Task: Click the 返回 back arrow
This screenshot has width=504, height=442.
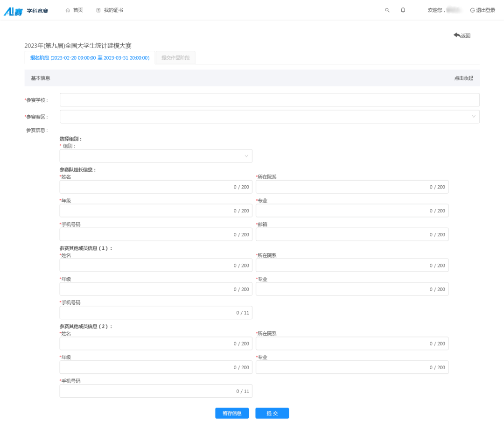Action: point(462,35)
